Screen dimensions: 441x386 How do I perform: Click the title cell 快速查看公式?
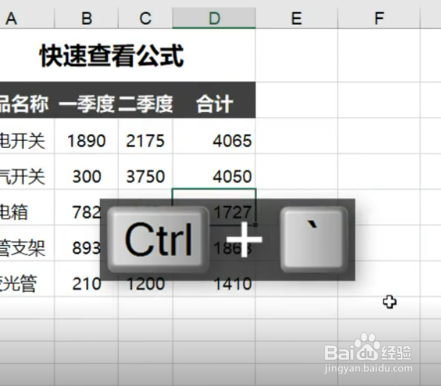128,56
